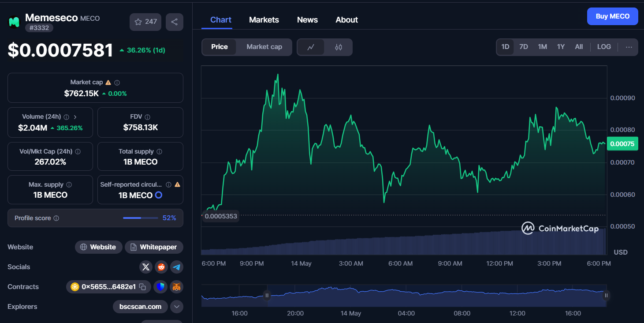Open the Telegram social link
This screenshot has height=323, width=644.
(177, 267)
